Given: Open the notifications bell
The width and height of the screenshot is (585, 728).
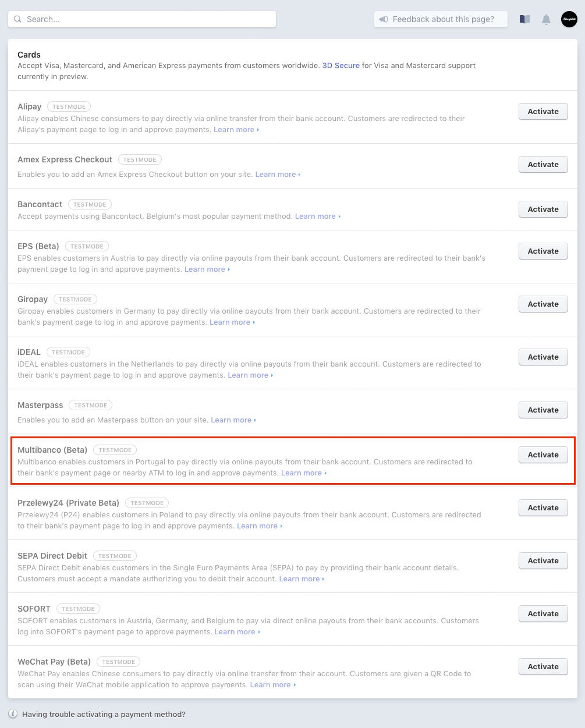Looking at the screenshot, I should [x=546, y=19].
